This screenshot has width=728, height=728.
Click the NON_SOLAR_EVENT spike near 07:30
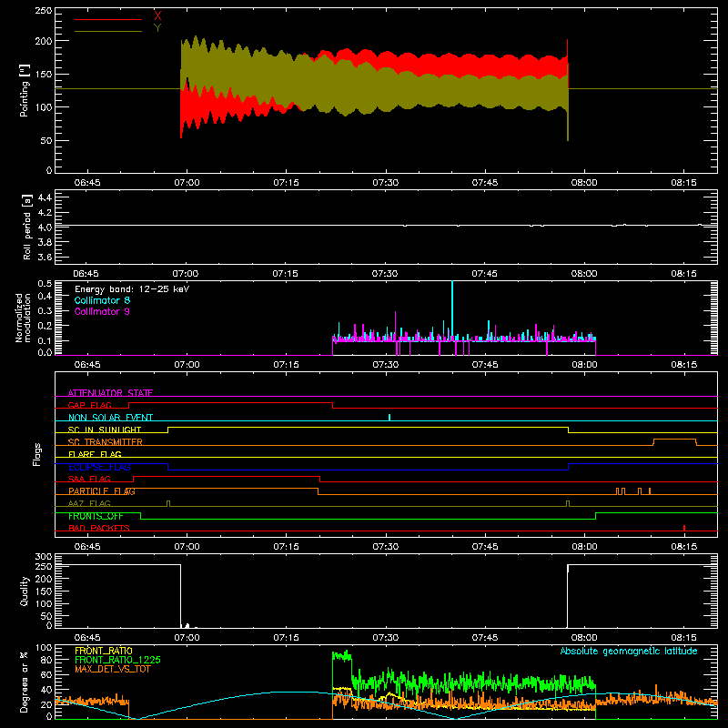click(x=389, y=418)
